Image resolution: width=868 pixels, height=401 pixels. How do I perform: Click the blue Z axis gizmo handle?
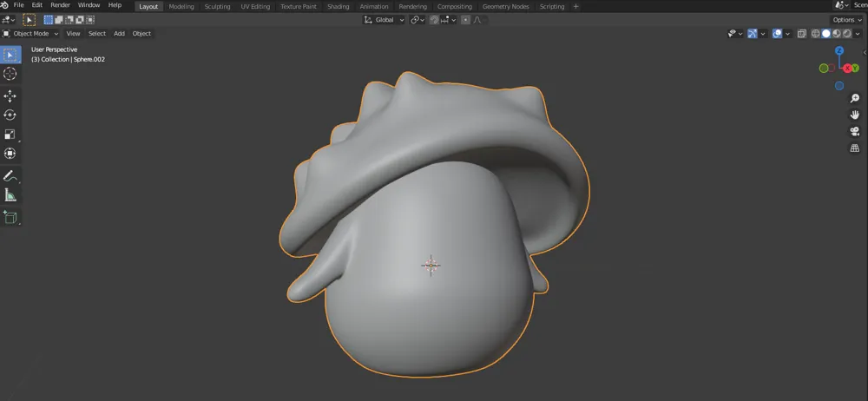(839, 50)
